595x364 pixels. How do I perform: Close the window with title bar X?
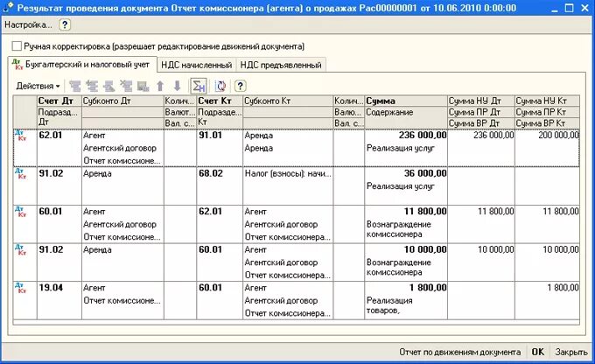pos(584,8)
